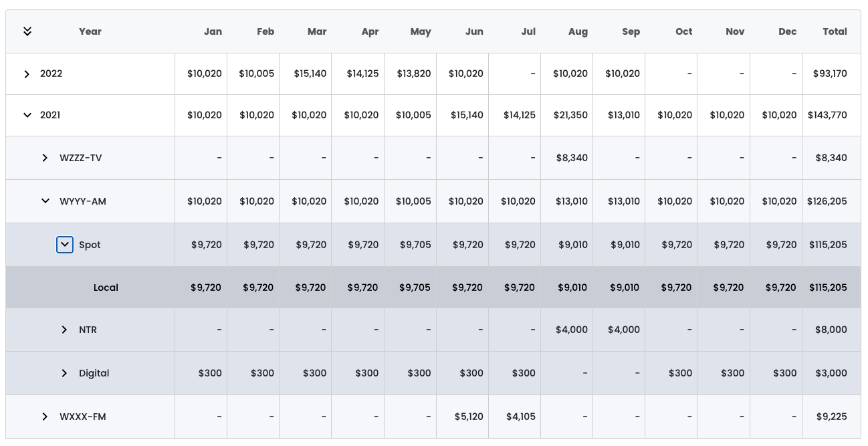The image size is (868, 446).
Task: Click the WYYY-AM Total cell $126,205
Action: (x=827, y=201)
